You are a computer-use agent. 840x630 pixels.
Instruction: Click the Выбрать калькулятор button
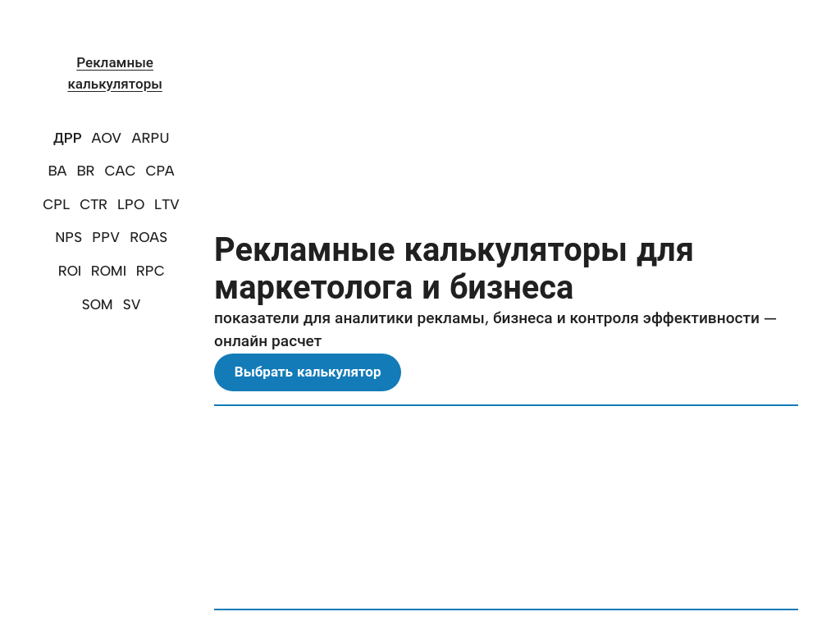(x=308, y=372)
